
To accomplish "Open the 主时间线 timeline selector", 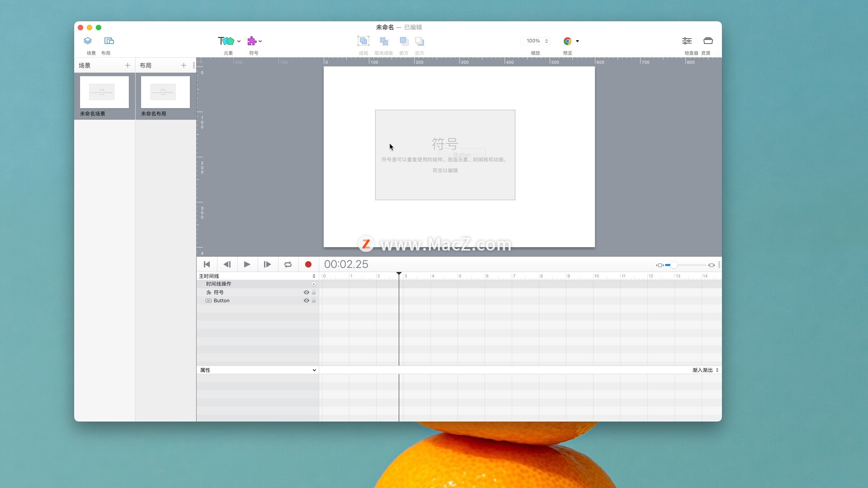I will 257,276.
